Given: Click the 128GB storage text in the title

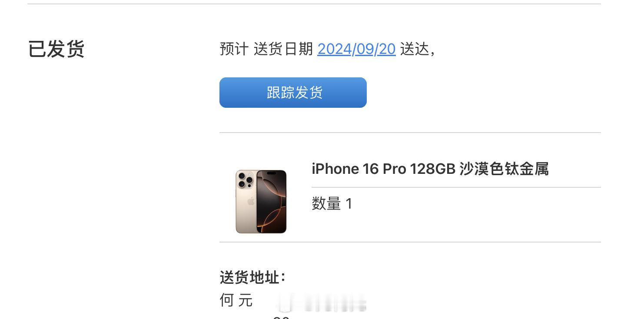Looking at the screenshot, I should [432, 169].
